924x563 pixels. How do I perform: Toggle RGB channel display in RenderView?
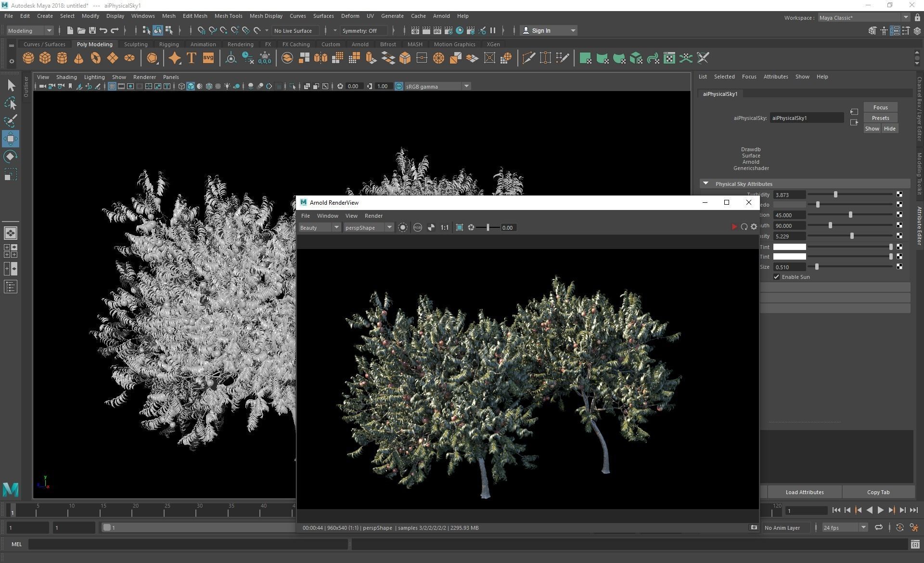tap(418, 228)
